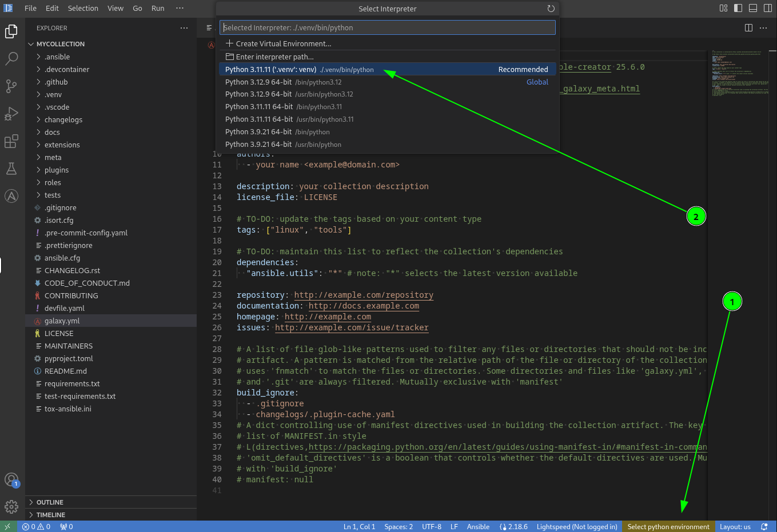Select Python 3.9.21 at /bin/python
This screenshot has width=777, height=532.
tap(388, 132)
